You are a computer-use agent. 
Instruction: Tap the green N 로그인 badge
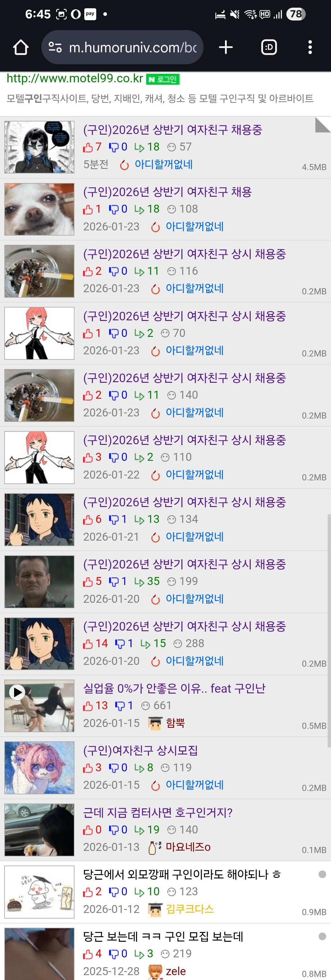click(163, 79)
